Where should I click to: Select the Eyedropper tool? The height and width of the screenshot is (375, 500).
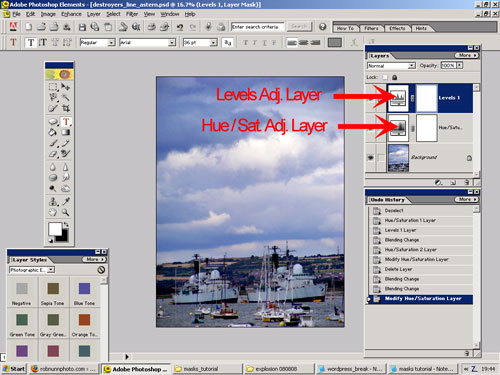pyautogui.click(x=66, y=201)
